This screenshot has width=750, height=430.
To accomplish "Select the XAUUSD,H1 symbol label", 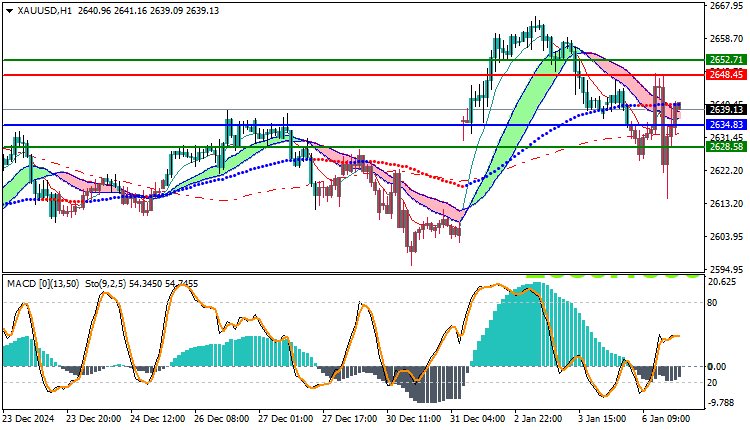I will point(44,11).
